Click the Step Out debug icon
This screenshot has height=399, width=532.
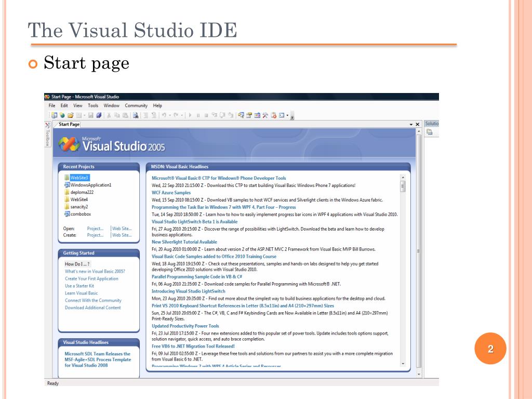(x=231, y=115)
